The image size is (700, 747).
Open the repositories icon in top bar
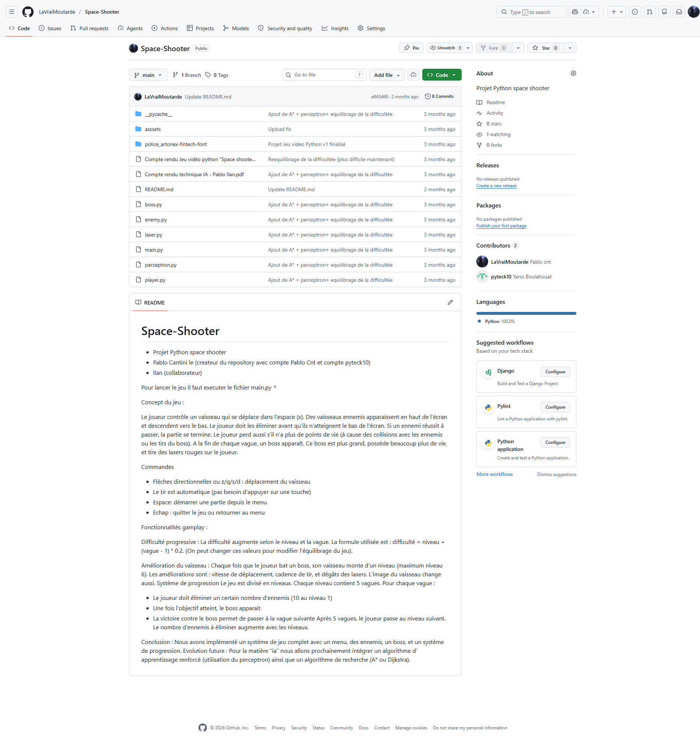(664, 12)
